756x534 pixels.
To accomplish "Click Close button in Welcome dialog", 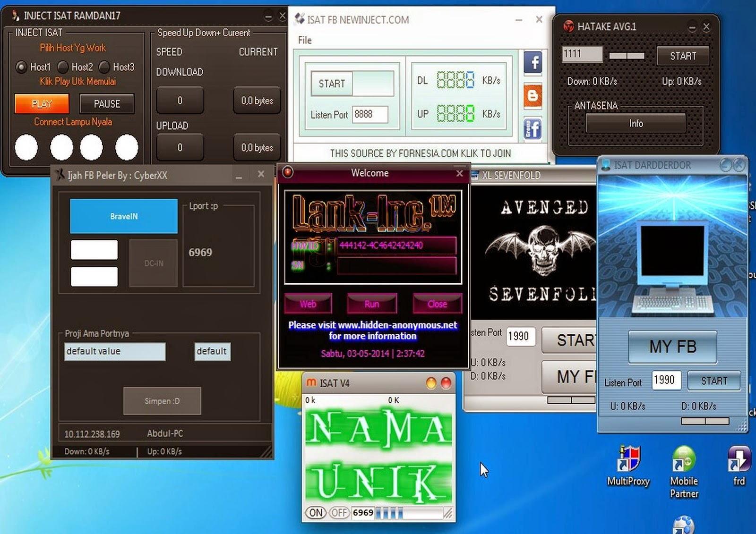I will [438, 304].
